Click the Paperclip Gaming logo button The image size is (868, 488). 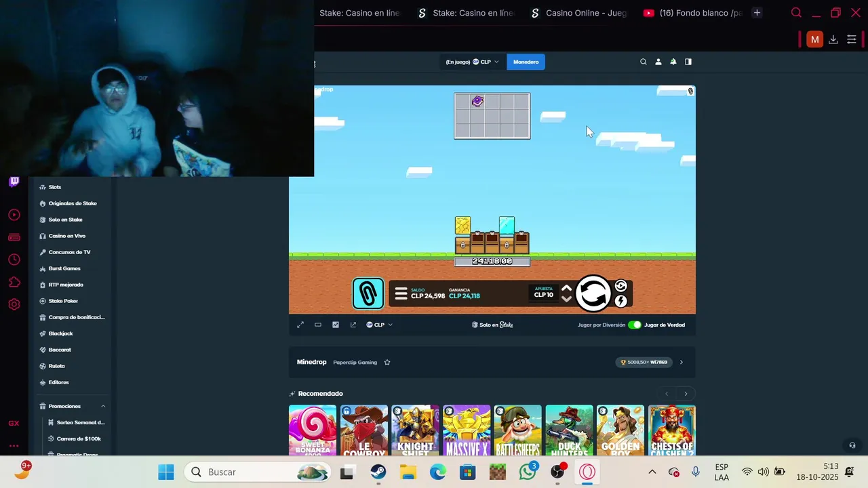point(368,293)
